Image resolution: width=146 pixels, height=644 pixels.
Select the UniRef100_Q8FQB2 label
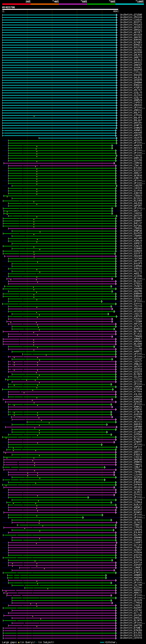(x=131, y=480)
